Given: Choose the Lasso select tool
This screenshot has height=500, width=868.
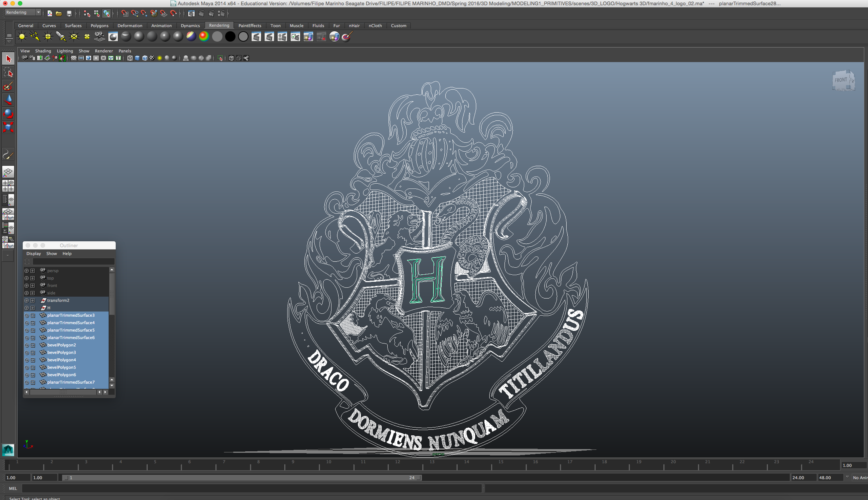Looking at the screenshot, I should (8, 72).
